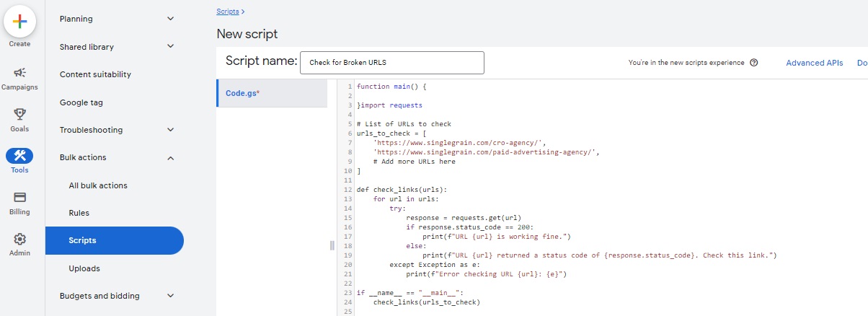Viewport: 868px width, 316px height.
Task: Click help icon beside new scripts experience
Action: (754, 63)
